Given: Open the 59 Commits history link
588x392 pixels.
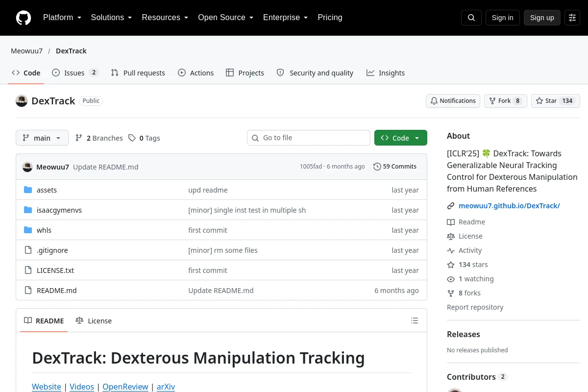Looking at the screenshot, I should click(395, 167).
